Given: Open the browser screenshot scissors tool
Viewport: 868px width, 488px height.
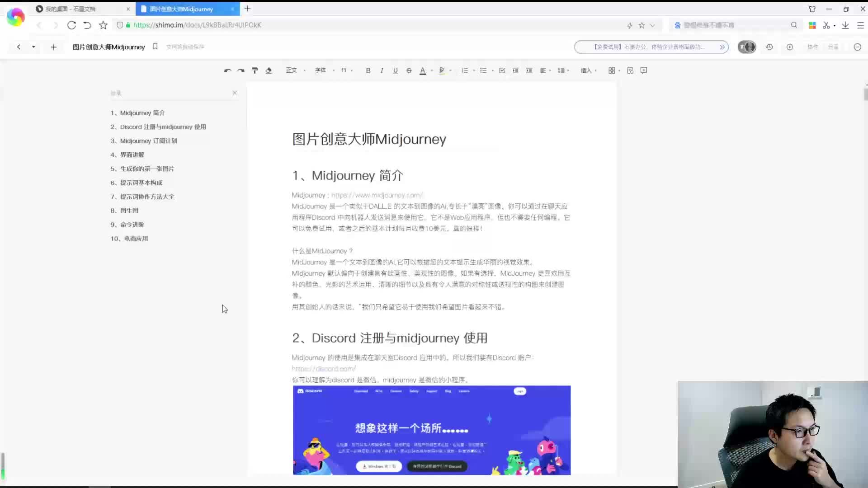Looking at the screenshot, I should [826, 25].
